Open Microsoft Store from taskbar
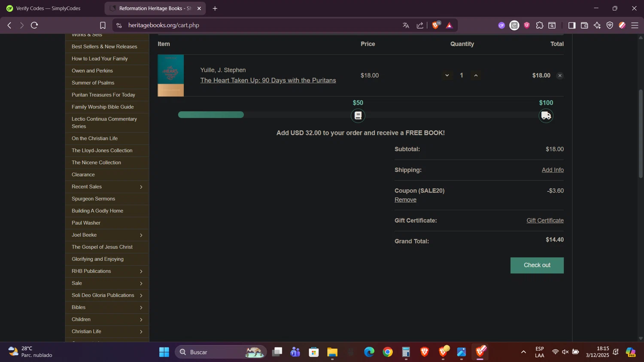Screen dimensions: 644x362 (314, 352)
